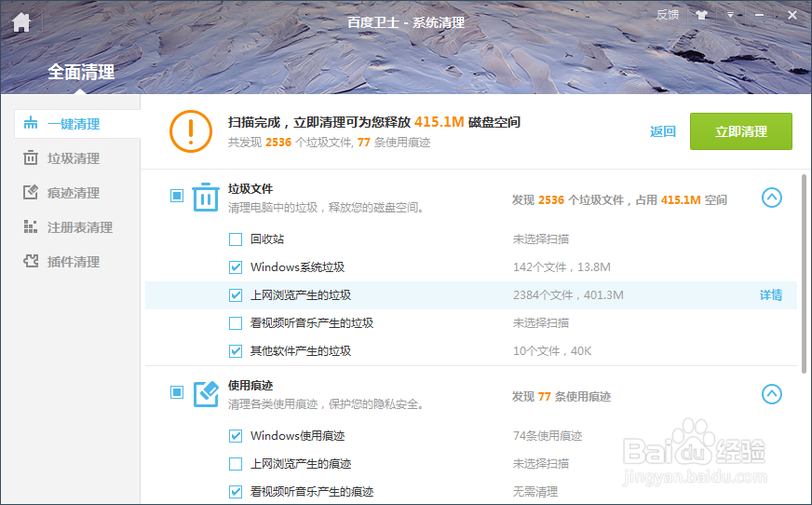Image resolution: width=812 pixels, height=505 pixels.
Task: Click the trash icon beside 垃圾清理
Action: [31, 157]
